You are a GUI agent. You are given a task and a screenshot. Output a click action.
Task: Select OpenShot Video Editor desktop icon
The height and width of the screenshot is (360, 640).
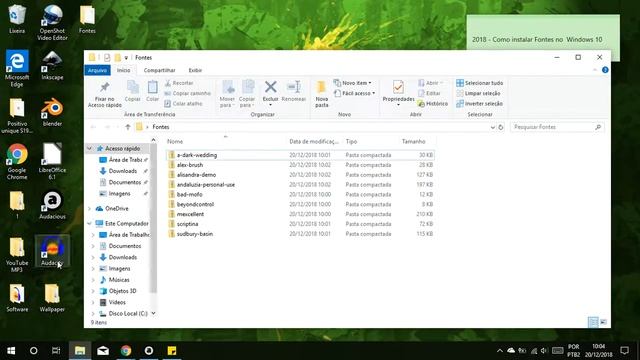(x=52, y=22)
